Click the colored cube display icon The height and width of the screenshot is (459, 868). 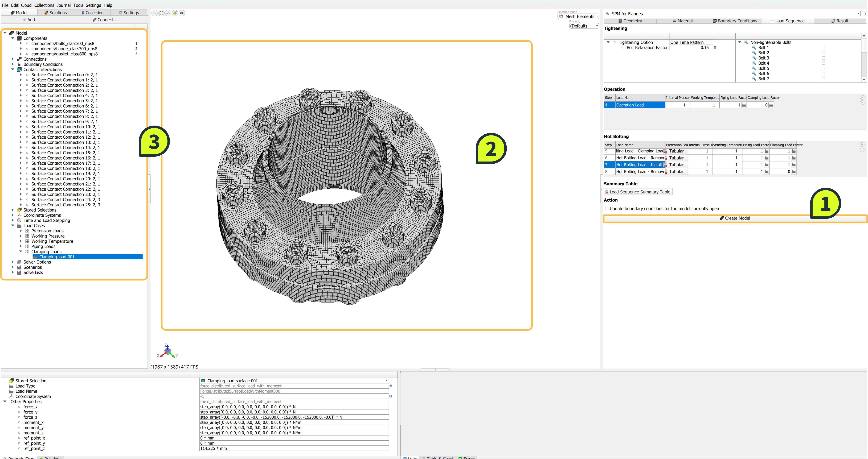[175, 13]
